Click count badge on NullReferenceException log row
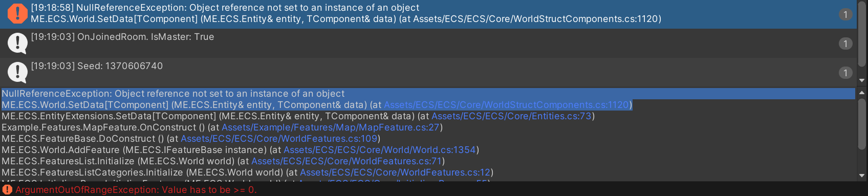Screen dimensions: 868x196 click(845, 14)
